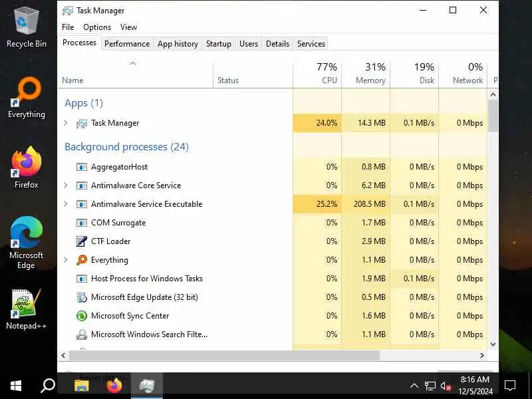
Task: Click the 25.2% CPU value cell
Action: click(317, 204)
